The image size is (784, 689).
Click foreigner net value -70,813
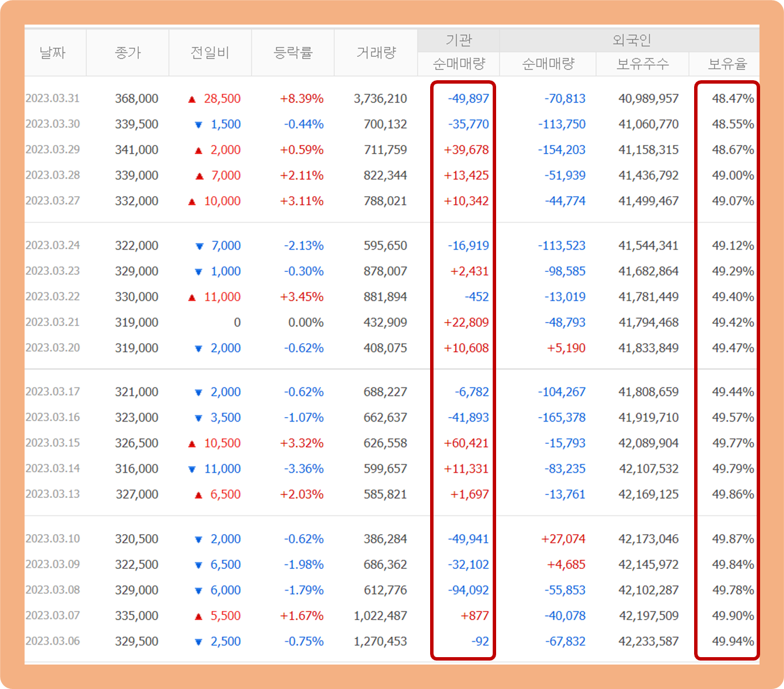tap(565, 98)
